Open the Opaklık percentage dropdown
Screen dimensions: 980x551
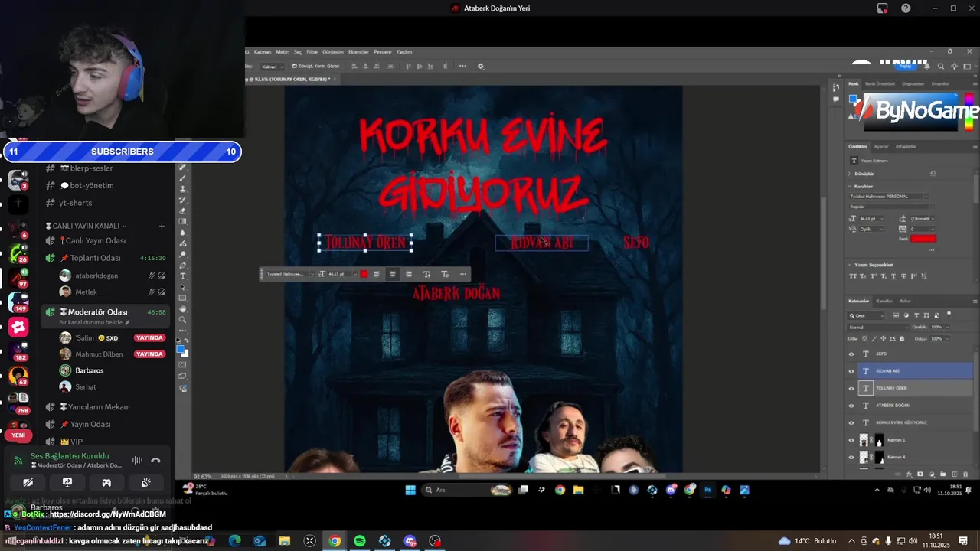coord(946,327)
